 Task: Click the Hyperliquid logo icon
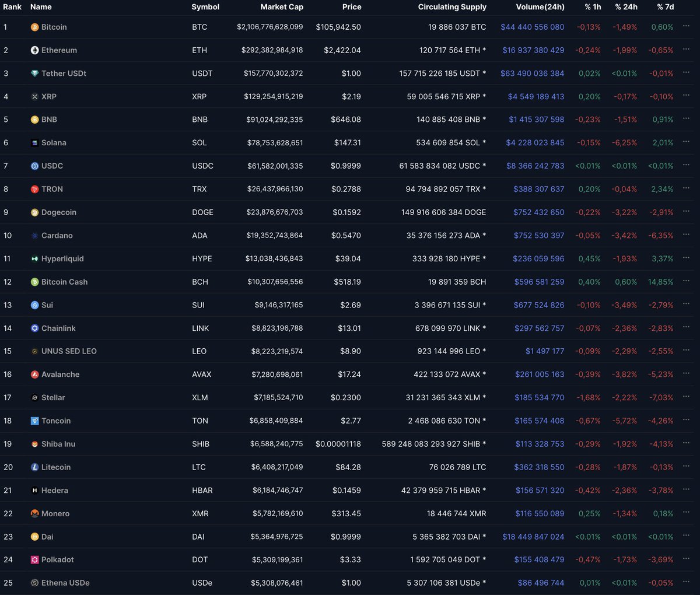34,258
